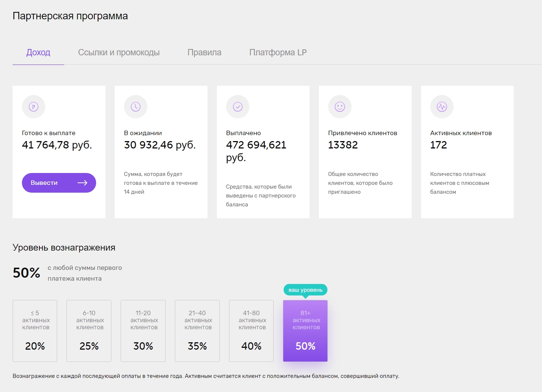Click the smiley face icon for attracted clients
Viewport: 542px width, 392px height.
pyautogui.click(x=340, y=107)
